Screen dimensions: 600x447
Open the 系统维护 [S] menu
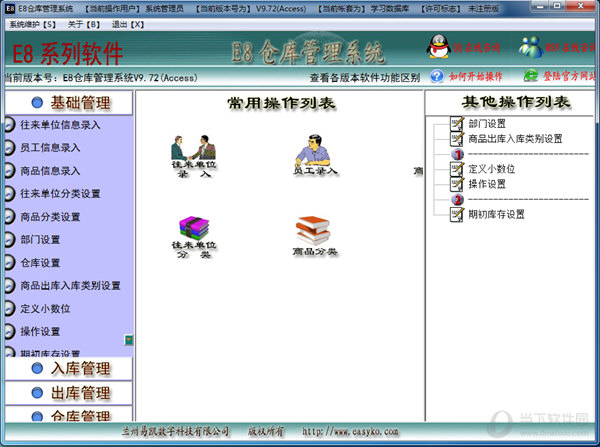pyautogui.click(x=33, y=24)
